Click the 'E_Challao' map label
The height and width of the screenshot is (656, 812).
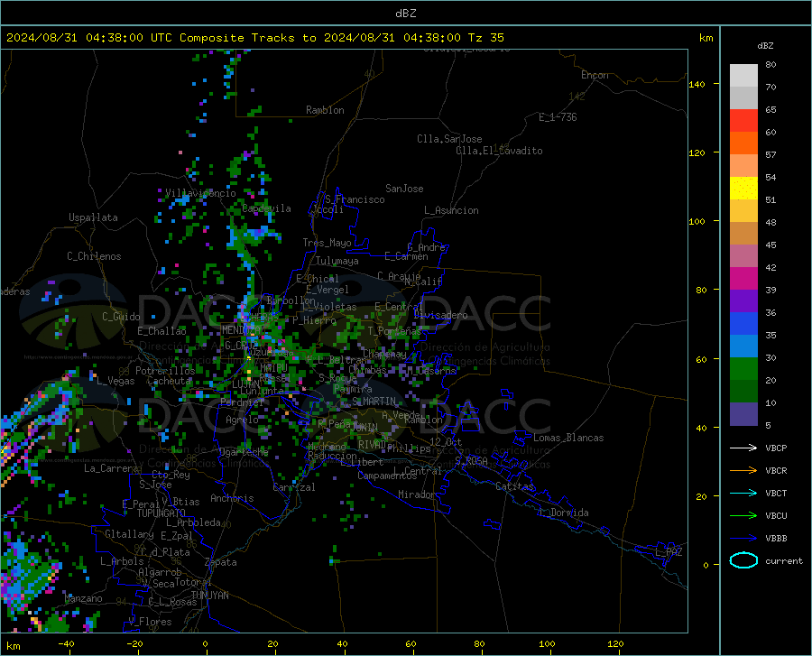(161, 331)
